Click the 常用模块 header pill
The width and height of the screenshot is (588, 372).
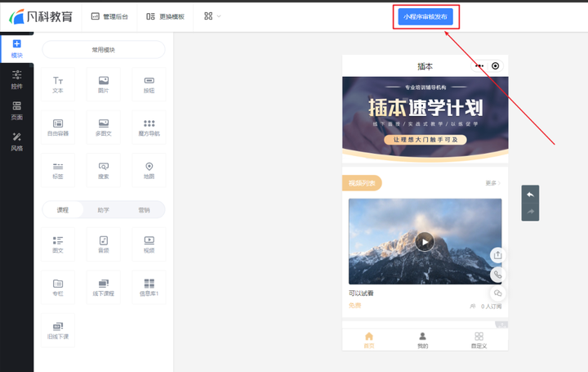point(104,50)
